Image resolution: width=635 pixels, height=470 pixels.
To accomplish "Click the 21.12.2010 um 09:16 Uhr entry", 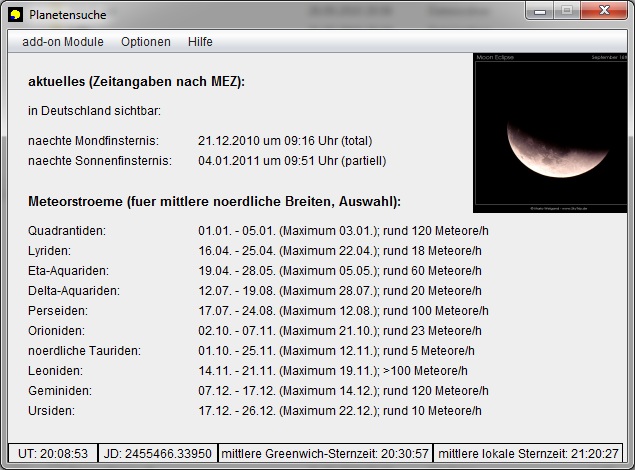I will 285,141.
